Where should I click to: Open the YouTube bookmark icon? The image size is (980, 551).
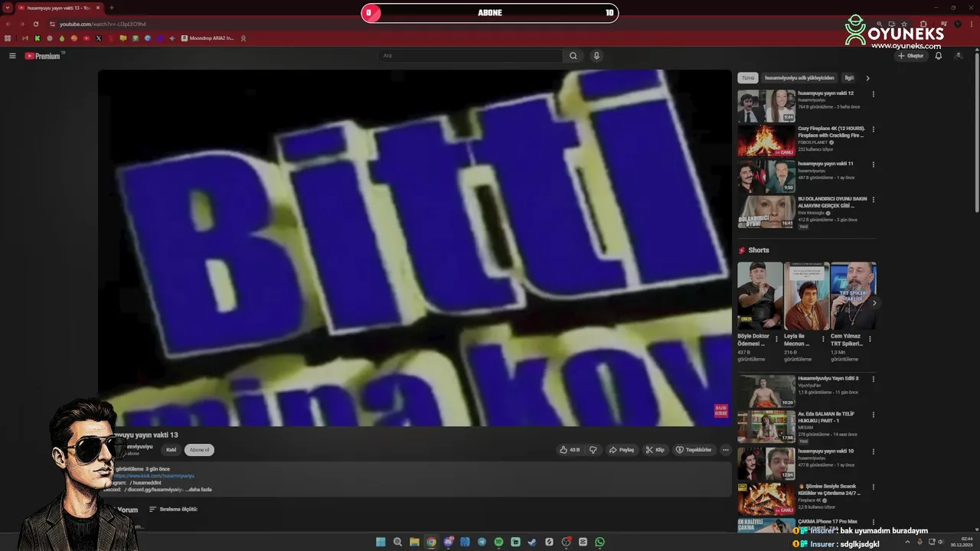coord(87,38)
